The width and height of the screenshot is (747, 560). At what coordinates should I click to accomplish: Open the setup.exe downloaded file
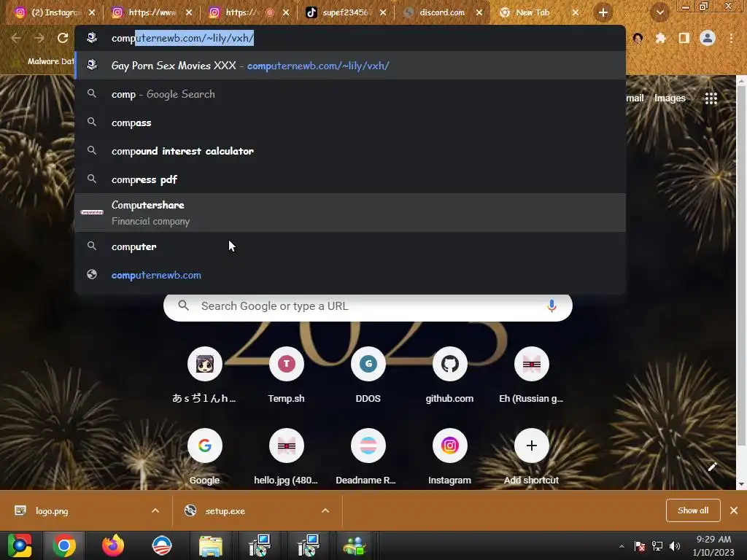click(225, 511)
